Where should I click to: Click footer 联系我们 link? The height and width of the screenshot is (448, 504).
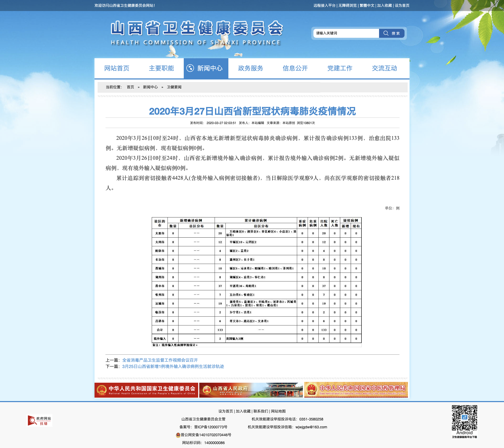261,411
